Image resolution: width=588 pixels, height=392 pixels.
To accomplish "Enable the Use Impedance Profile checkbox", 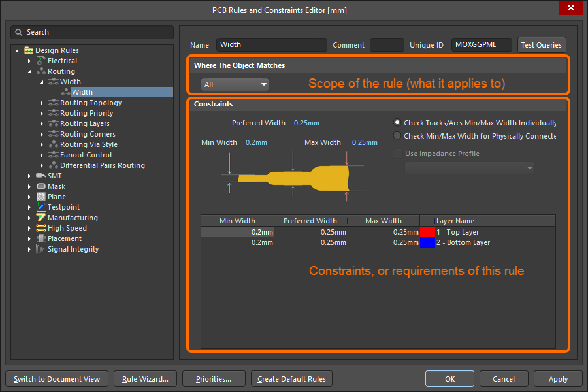I will tap(397, 154).
